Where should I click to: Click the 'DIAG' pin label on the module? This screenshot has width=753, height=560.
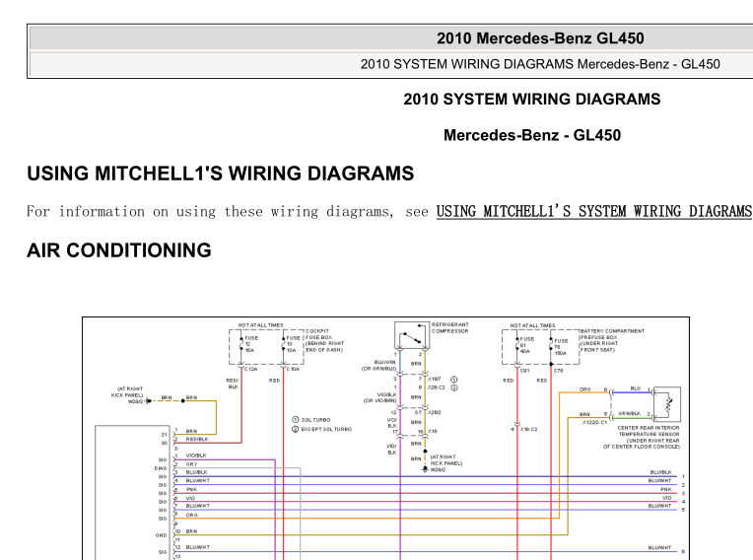pyautogui.click(x=161, y=468)
